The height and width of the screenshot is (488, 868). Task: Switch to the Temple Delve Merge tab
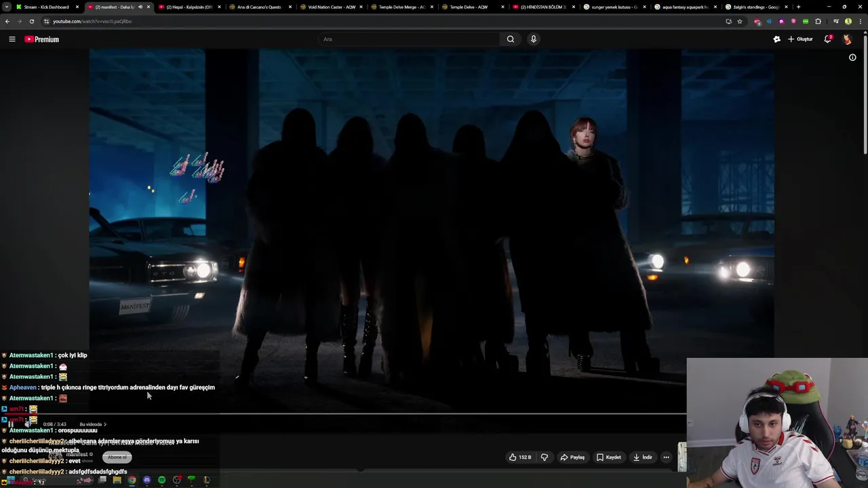401,7
